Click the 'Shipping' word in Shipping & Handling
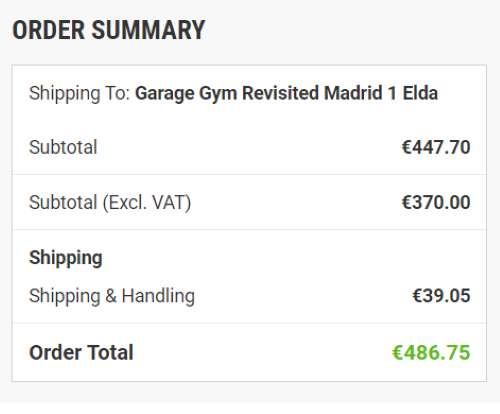Screen dimensions: 500x414 [x=65, y=296]
